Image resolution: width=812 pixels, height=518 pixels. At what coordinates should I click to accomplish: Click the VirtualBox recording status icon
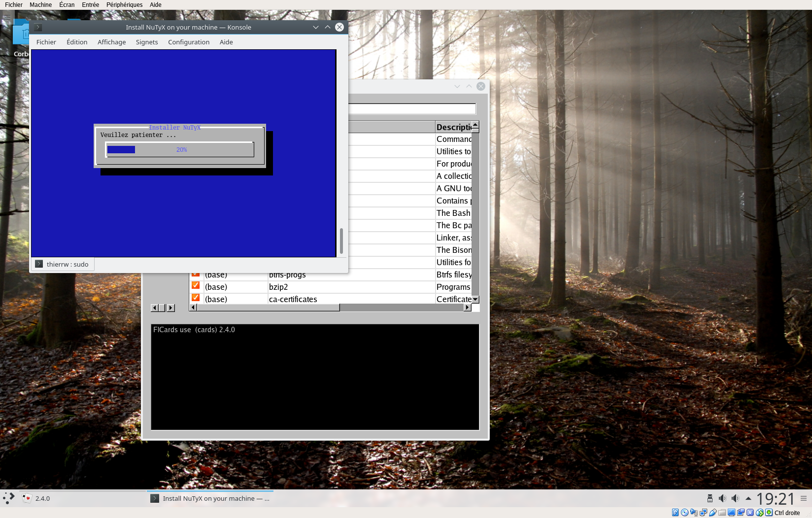[741, 513]
